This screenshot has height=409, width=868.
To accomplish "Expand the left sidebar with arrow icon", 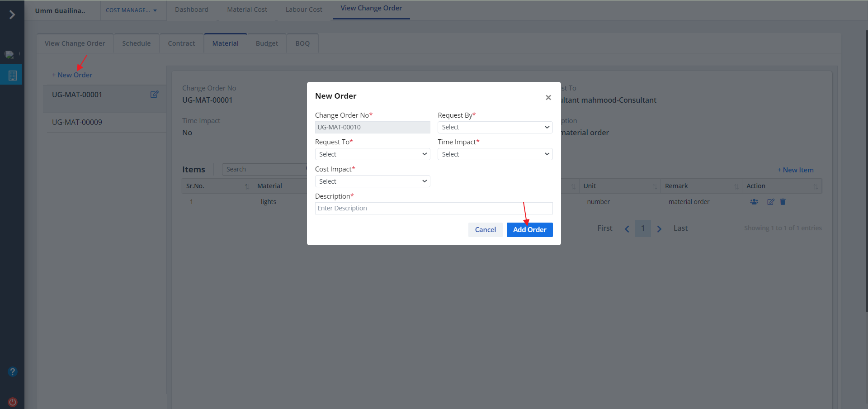I will (x=12, y=15).
